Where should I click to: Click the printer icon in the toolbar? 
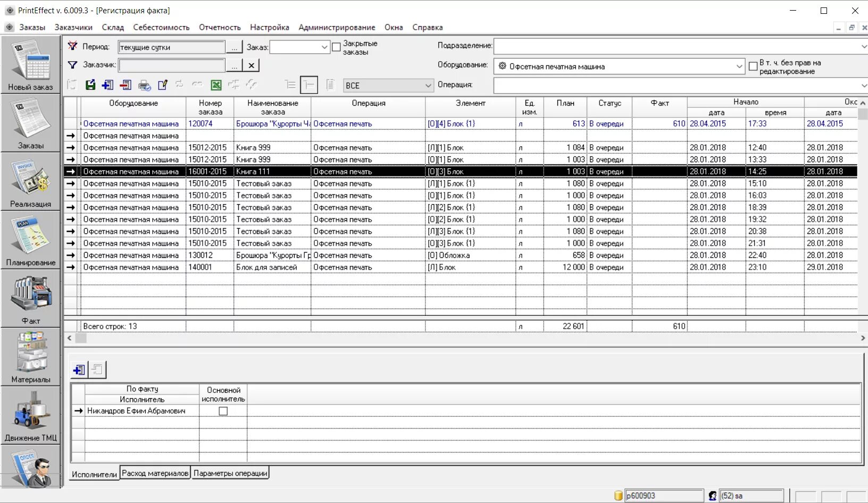[144, 85]
